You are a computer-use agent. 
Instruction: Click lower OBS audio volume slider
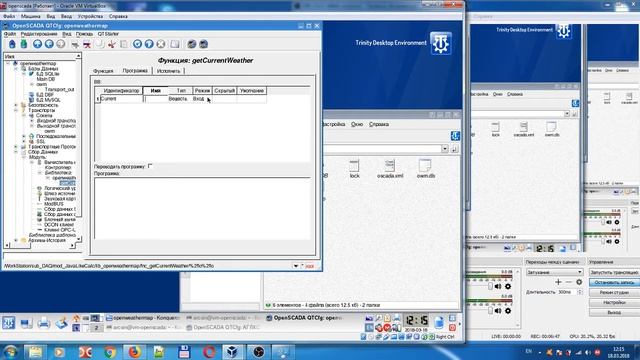pyautogui.click(x=490, y=311)
